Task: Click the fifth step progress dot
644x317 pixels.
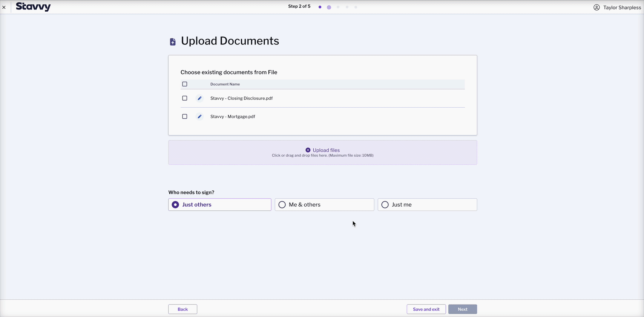Action: tap(356, 7)
